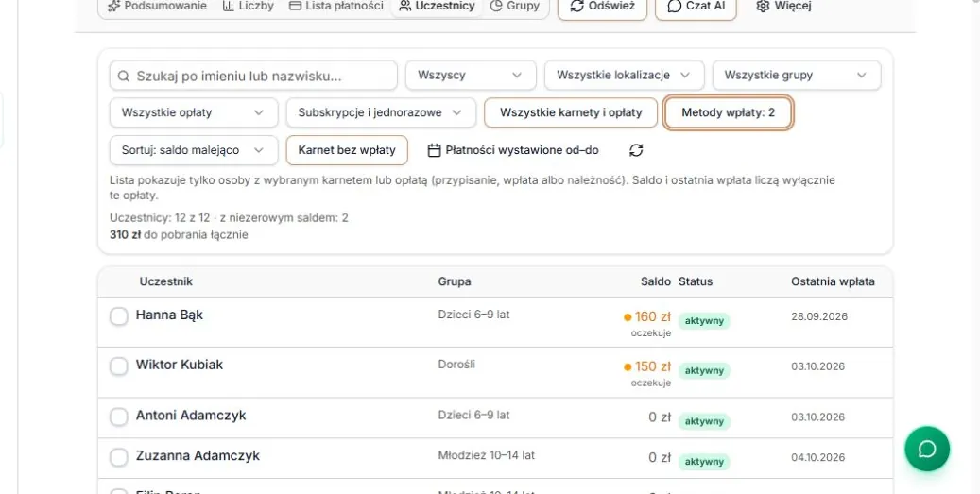The image size is (980, 494).
Task: Open Subskrypcje i jednorazowe dropdown
Action: pos(381,112)
